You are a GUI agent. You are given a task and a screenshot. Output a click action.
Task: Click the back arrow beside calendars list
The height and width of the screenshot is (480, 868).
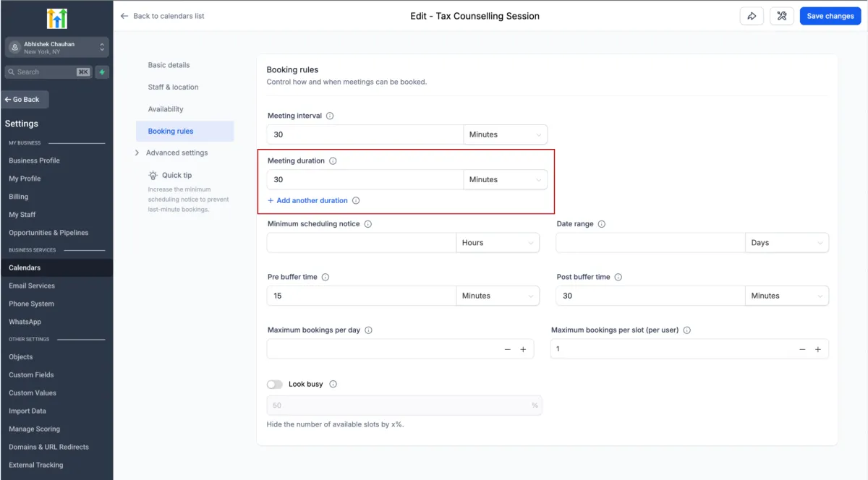[x=124, y=16]
